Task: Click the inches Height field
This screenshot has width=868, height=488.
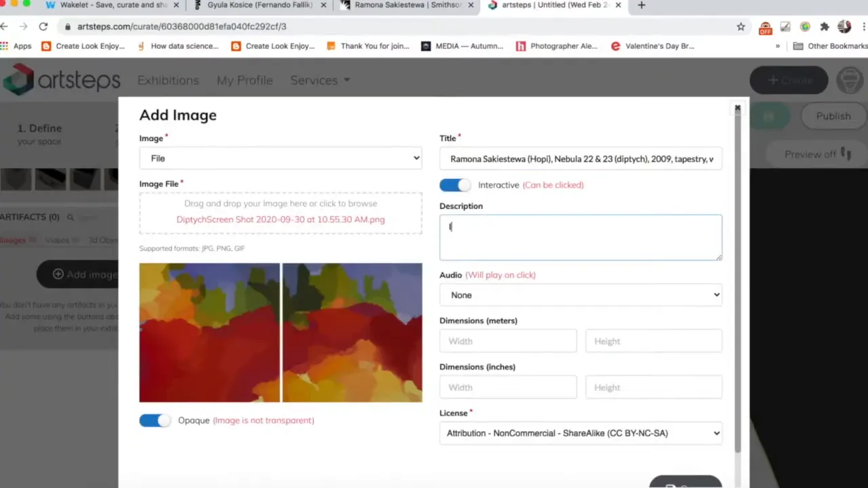Action: point(654,387)
